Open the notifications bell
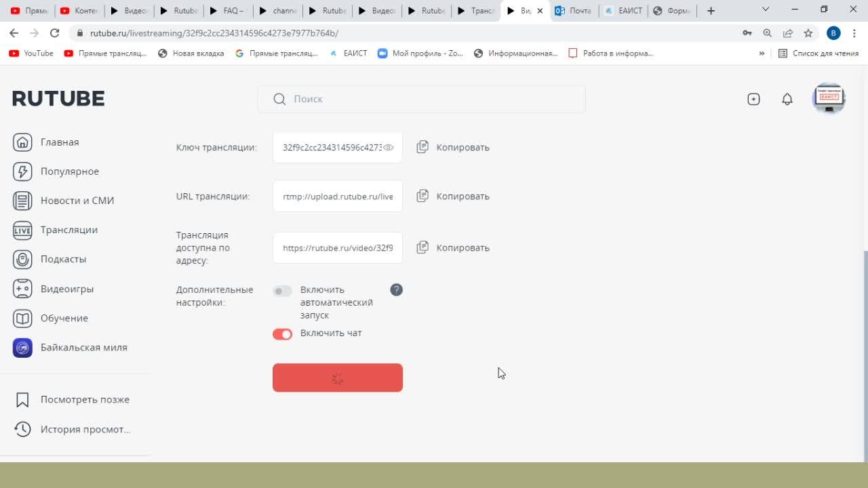Screen dimensions: 868x488 coord(787,99)
